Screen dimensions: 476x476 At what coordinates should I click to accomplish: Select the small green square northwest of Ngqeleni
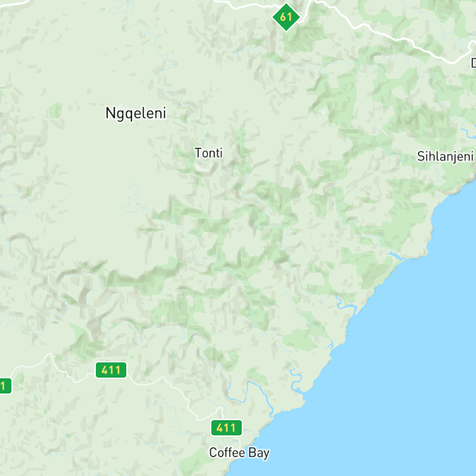pos(55,110)
